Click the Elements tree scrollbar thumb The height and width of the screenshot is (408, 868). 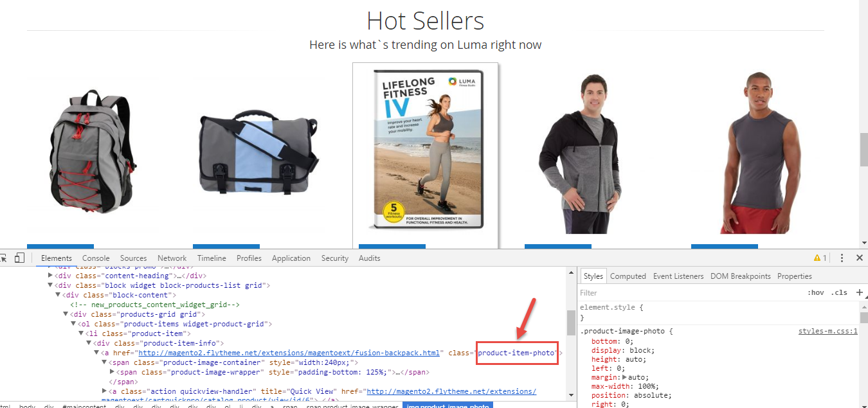[571, 323]
